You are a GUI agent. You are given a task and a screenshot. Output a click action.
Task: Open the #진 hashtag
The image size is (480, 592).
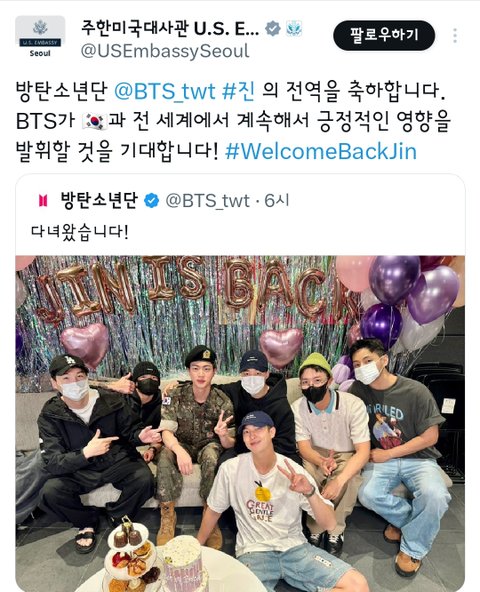tap(238, 92)
